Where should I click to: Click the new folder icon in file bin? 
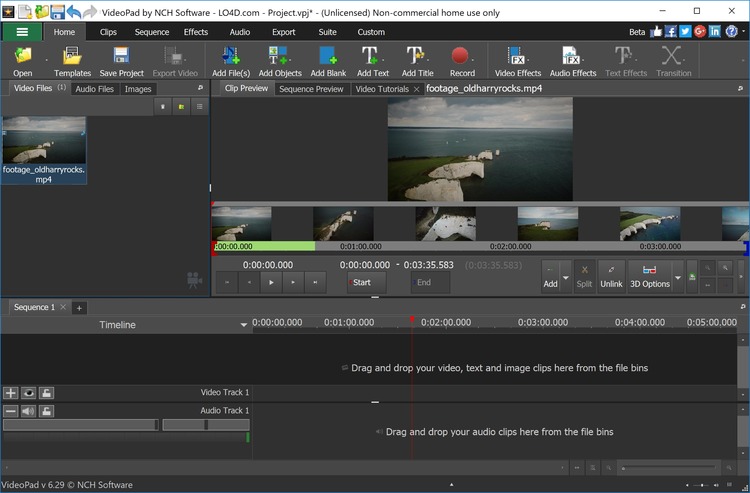click(181, 107)
